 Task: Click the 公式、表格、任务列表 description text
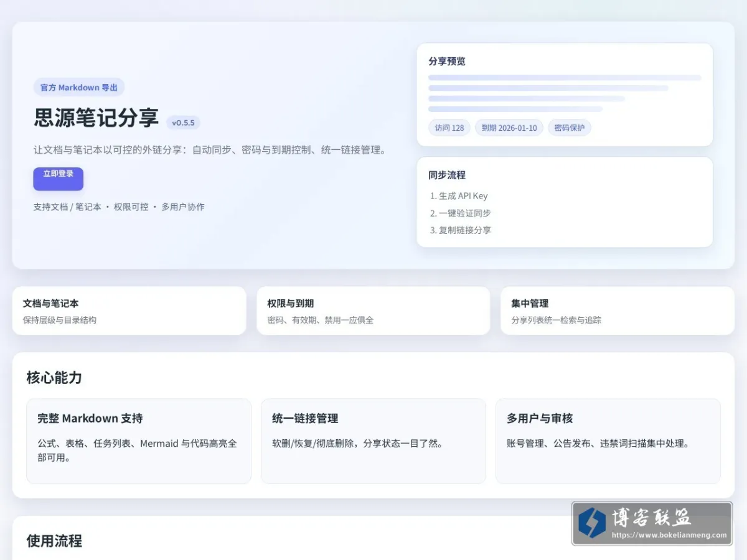[x=137, y=450]
